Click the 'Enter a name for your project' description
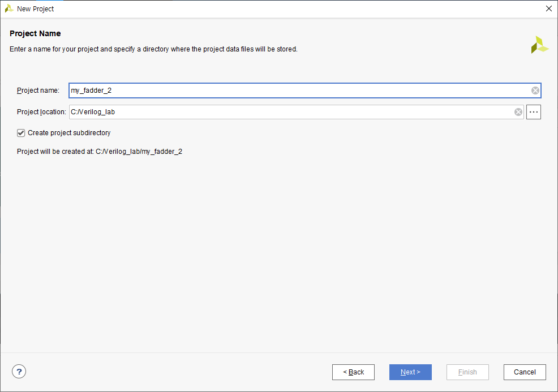Viewport: 558px width, 392px height. coord(153,49)
